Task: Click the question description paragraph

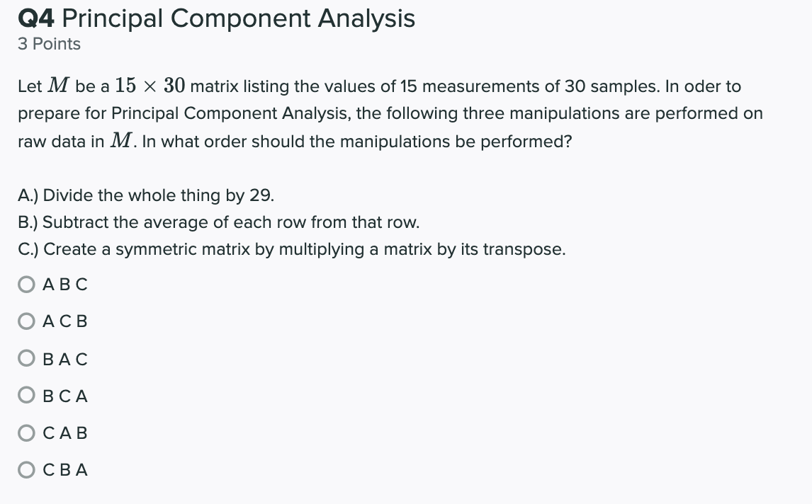Action: pyautogui.click(x=390, y=113)
